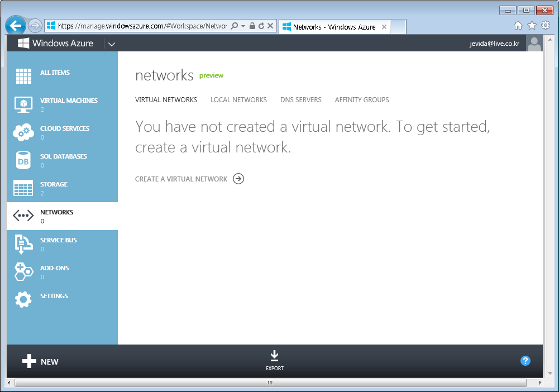Click the plus icon next to NEW
Viewport: 559px width, 392px height.
[29, 361]
